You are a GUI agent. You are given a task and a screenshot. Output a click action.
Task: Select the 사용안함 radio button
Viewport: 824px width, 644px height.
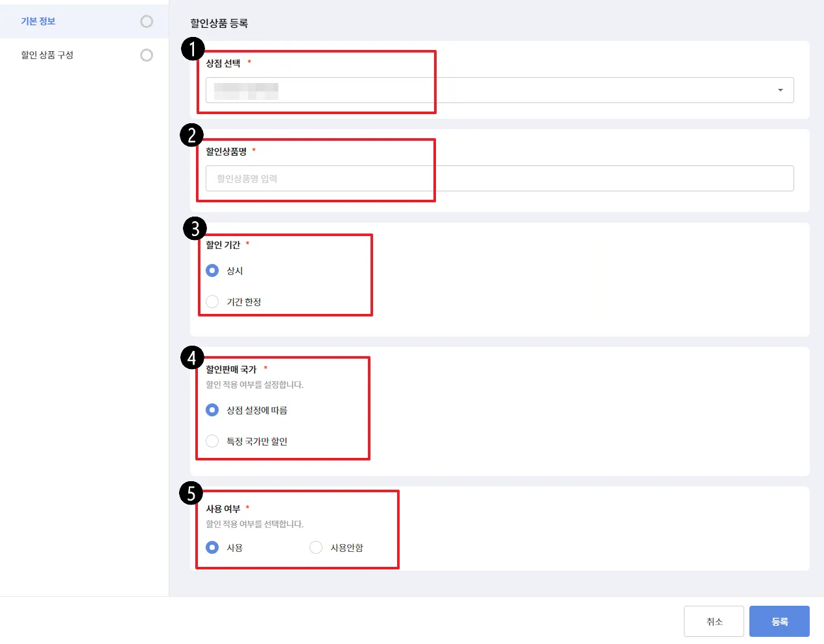click(x=316, y=547)
